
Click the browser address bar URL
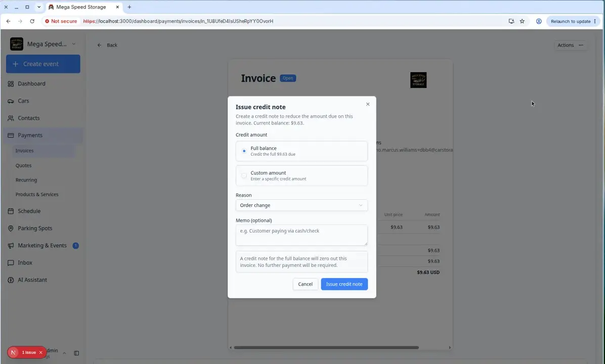(x=178, y=21)
